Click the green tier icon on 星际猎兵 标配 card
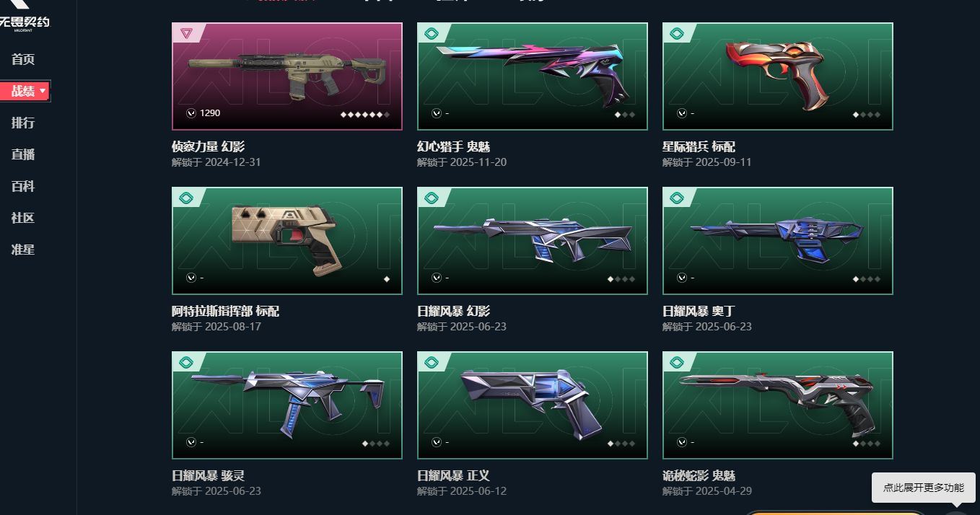980x515 pixels. pos(677,33)
